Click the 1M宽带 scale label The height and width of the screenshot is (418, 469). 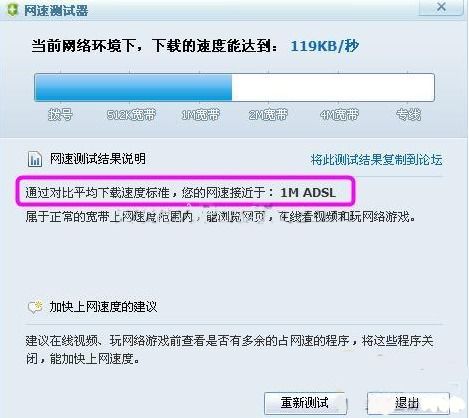[200, 115]
